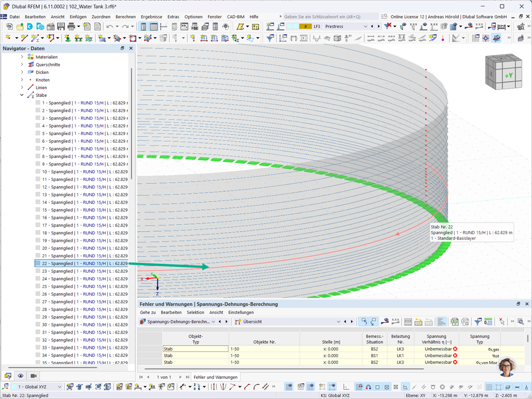Click the Dlubal blue D icon

coord(30,27)
